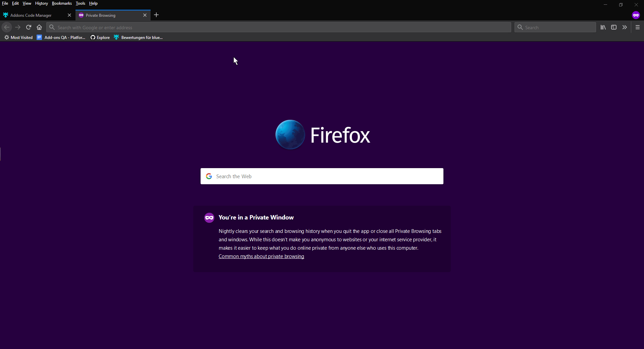Click the Google logo in search field
The height and width of the screenshot is (349, 644).
point(209,176)
